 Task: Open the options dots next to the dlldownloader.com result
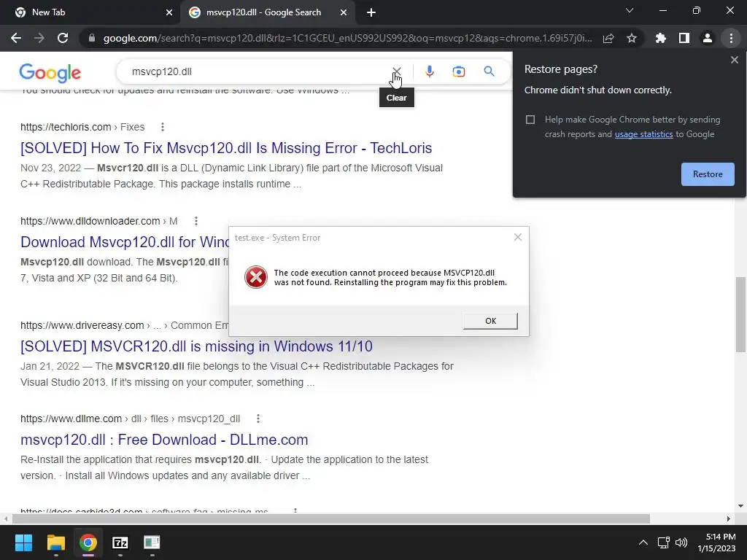196,221
